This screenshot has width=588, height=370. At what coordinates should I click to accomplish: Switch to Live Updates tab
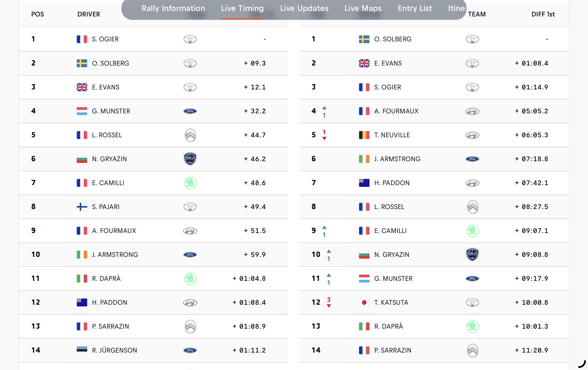[304, 8]
